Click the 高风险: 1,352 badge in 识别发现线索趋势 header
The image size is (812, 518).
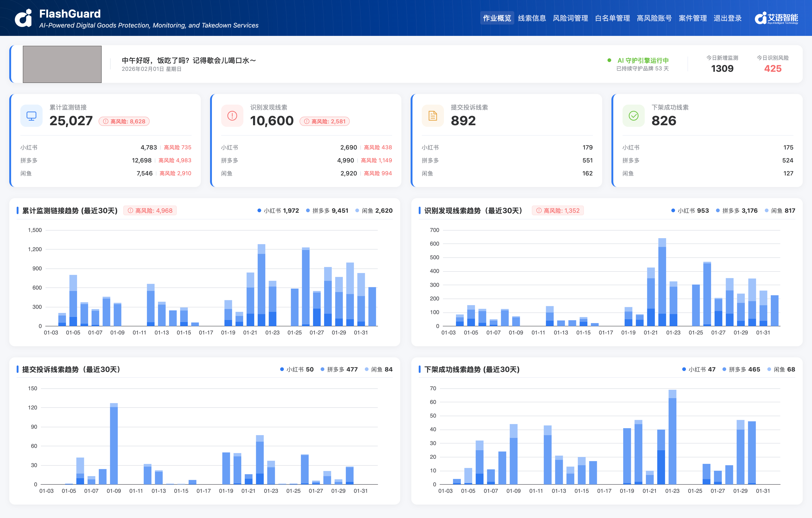click(558, 210)
